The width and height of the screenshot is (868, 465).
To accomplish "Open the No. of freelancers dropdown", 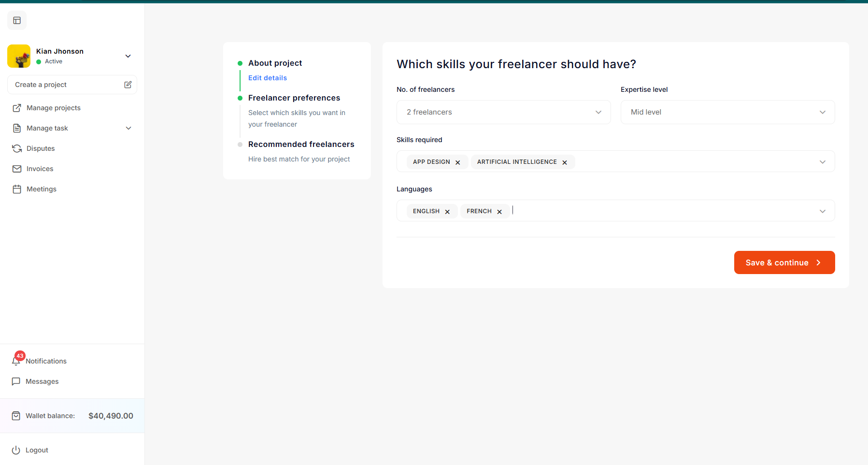I will click(x=503, y=112).
